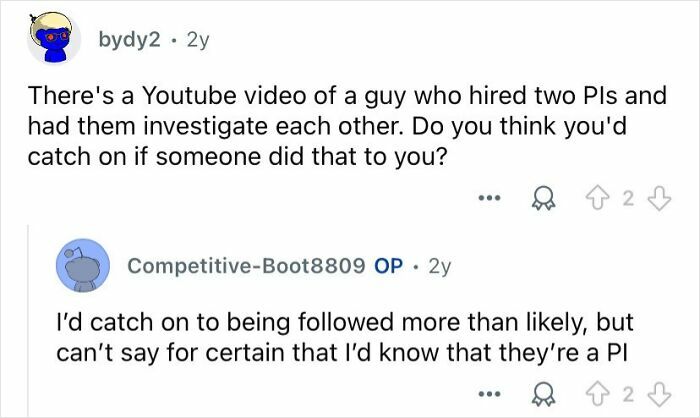Viewport: 700px width, 418px height.
Task: Visit the bydy2 user profile name
Action: (x=127, y=41)
